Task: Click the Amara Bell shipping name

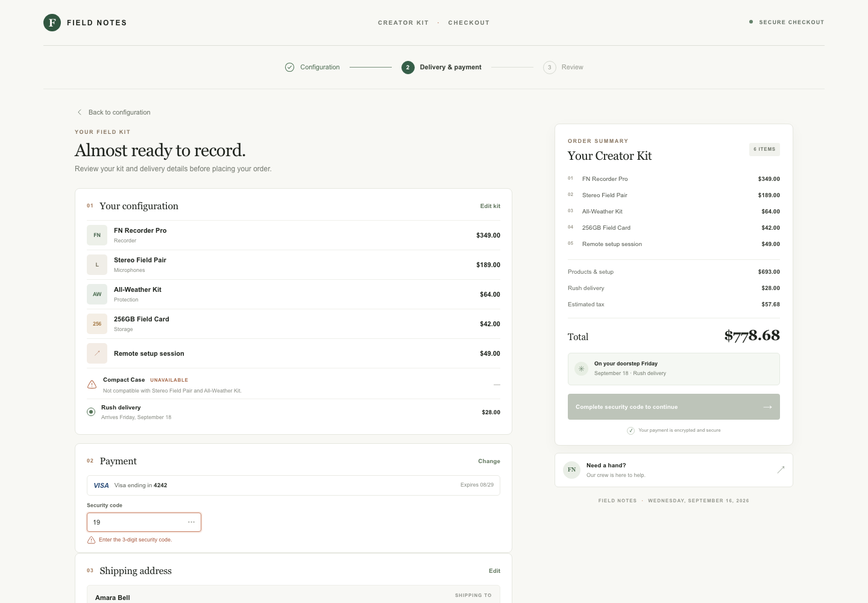Action: coord(113,598)
